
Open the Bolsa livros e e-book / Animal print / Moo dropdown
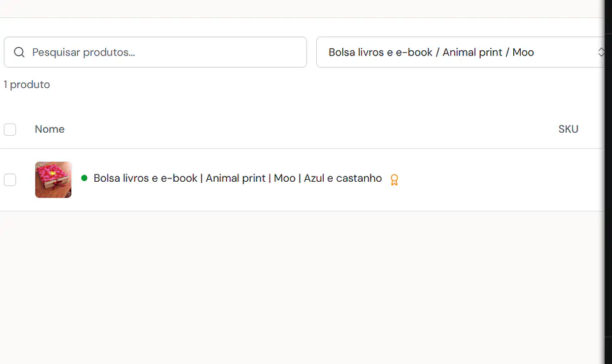click(x=460, y=52)
